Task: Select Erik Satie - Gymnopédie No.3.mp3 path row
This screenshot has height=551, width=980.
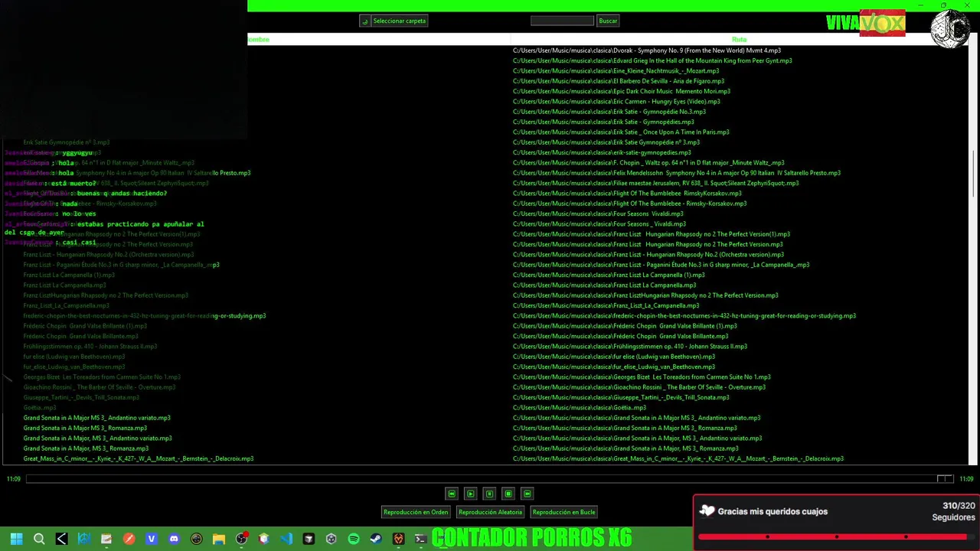Action: (609, 112)
